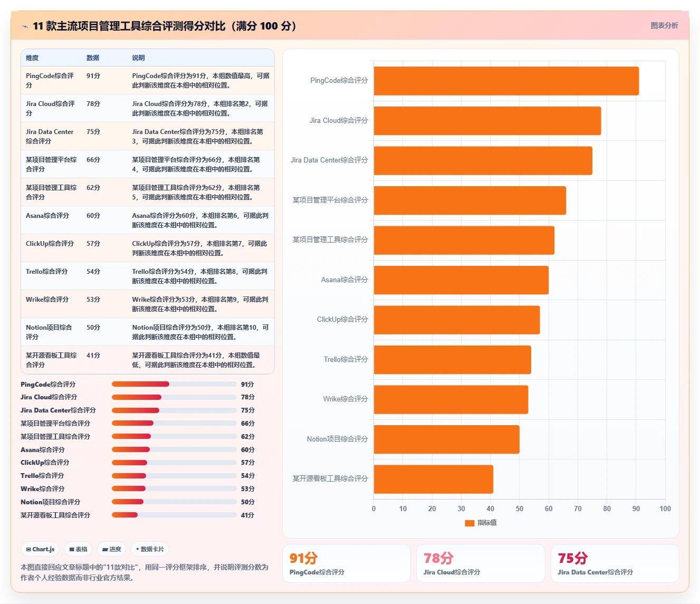Screen dimensions: 700x604
Task: Toggle the 指标值 legend label
Action: click(487, 523)
